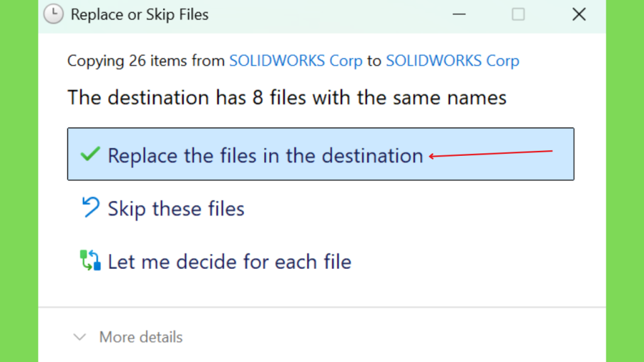Minimize the Replace or Skip Files dialog
The height and width of the screenshot is (362, 644).
[459, 14]
